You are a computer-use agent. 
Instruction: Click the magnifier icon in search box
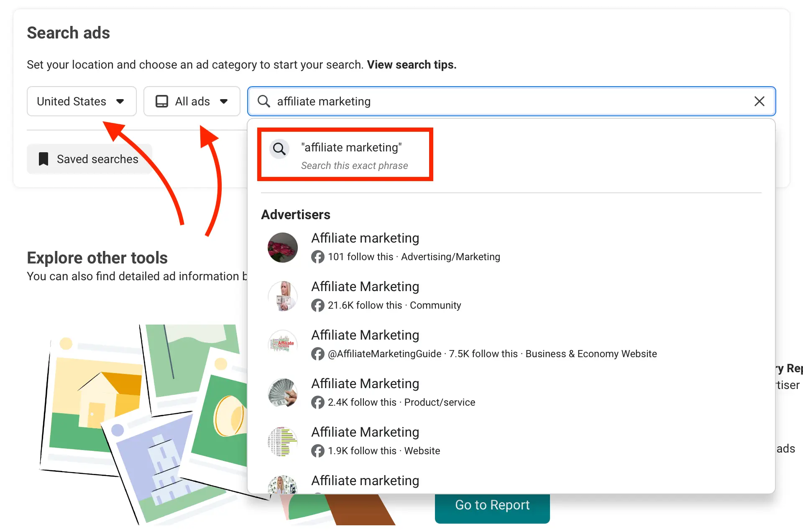(263, 101)
